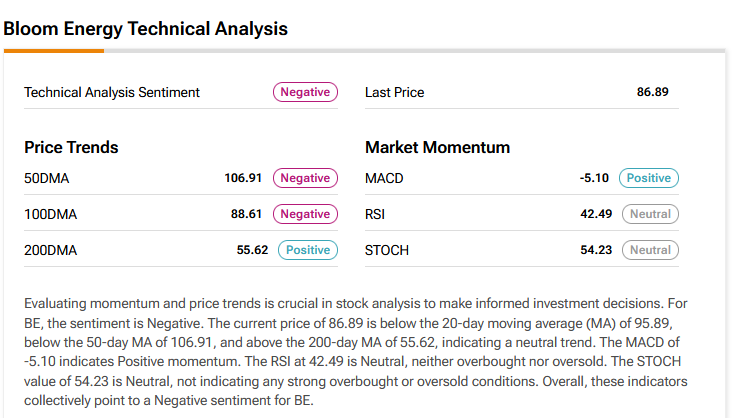Click the 200DMA value 55.62

tap(252, 250)
